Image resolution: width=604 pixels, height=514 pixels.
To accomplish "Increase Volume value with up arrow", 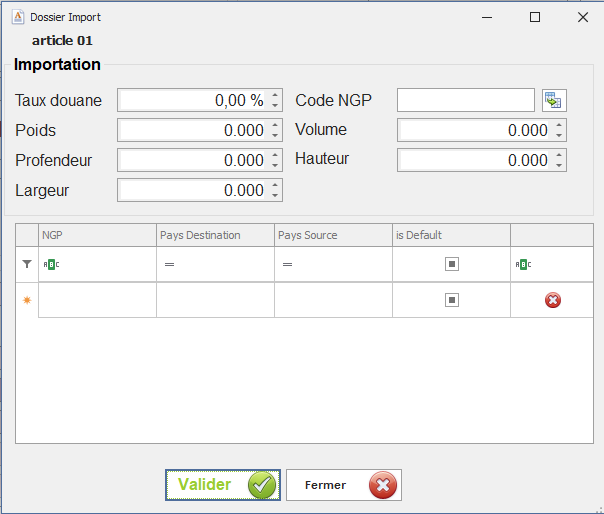I will 559,126.
